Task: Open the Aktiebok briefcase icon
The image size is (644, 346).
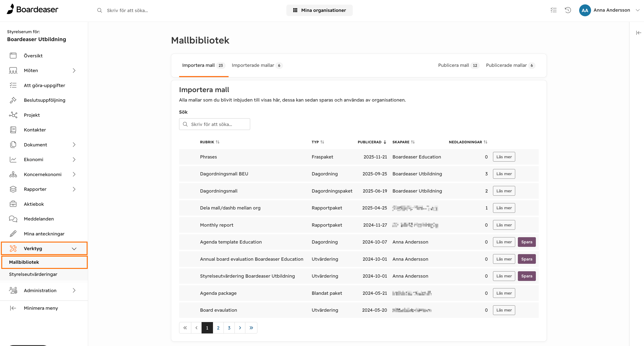Action: click(x=13, y=204)
